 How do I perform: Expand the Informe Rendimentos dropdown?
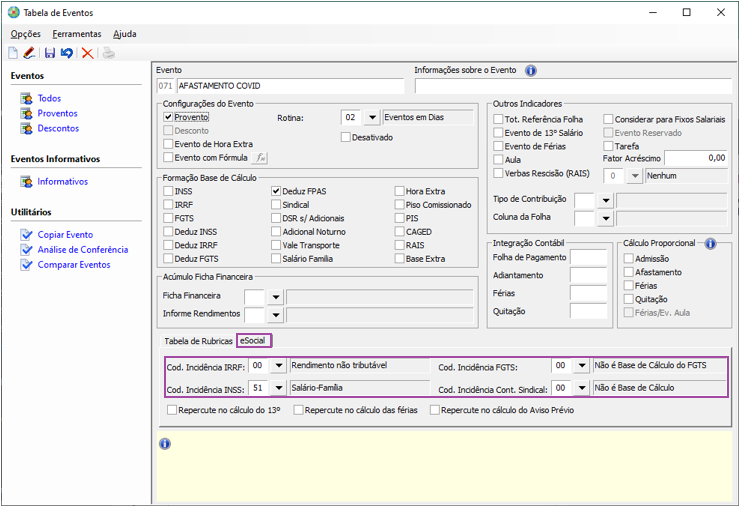[x=275, y=315]
